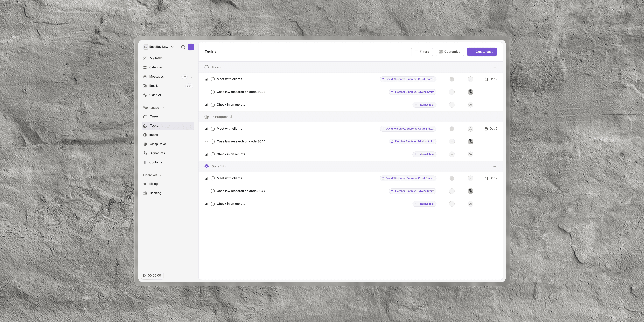Check off Meet with clients in Todo
The image size is (644, 322).
pyautogui.click(x=213, y=79)
